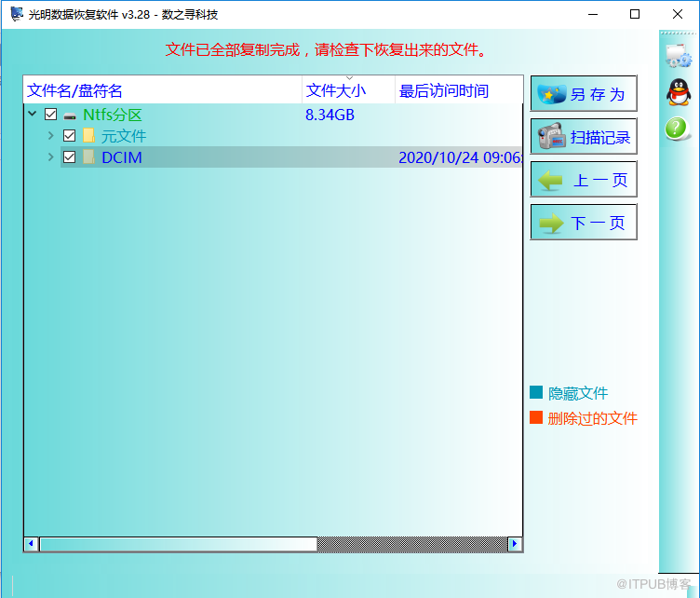This screenshot has width=700, height=598.
Task: Open the QQ penguin contact icon
Action: (x=679, y=92)
